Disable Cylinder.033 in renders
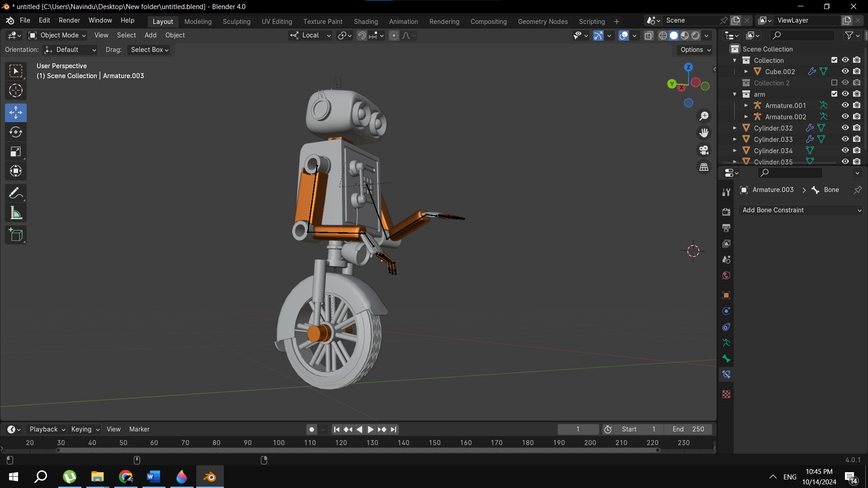The width and height of the screenshot is (868, 488). pyautogui.click(x=857, y=139)
